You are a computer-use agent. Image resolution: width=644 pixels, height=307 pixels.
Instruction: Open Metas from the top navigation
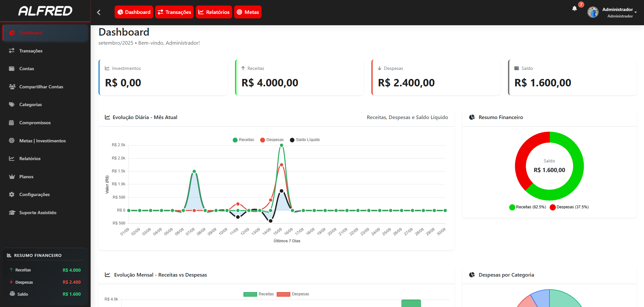coord(248,12)
